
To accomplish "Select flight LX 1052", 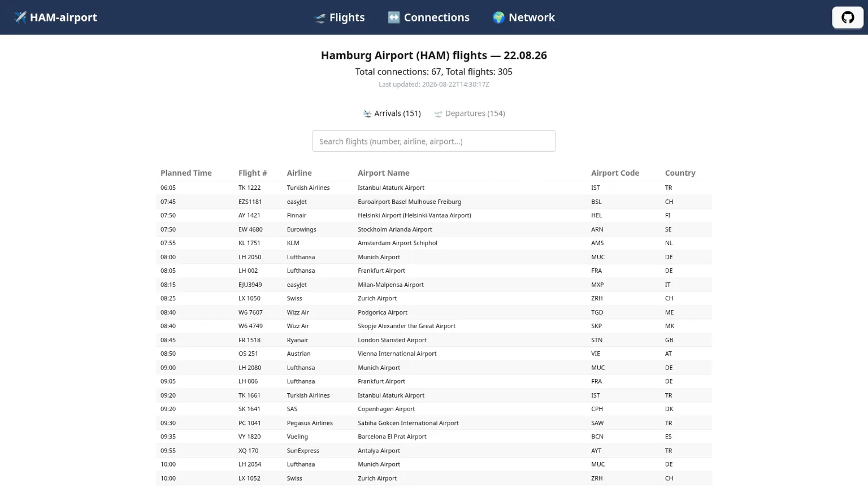I will click(249, 478).
